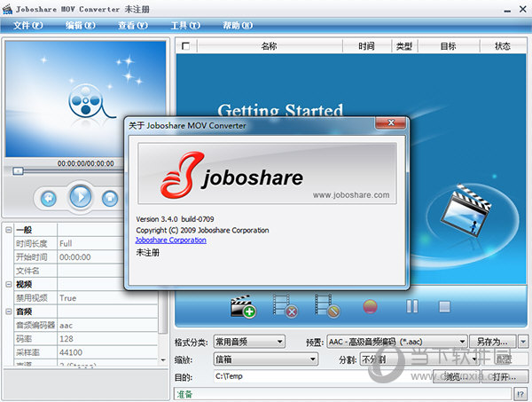Click the property list scroll-down arrow
This screenshot has width=532, height=402.
pyautogui.click(x=163, y=360)
